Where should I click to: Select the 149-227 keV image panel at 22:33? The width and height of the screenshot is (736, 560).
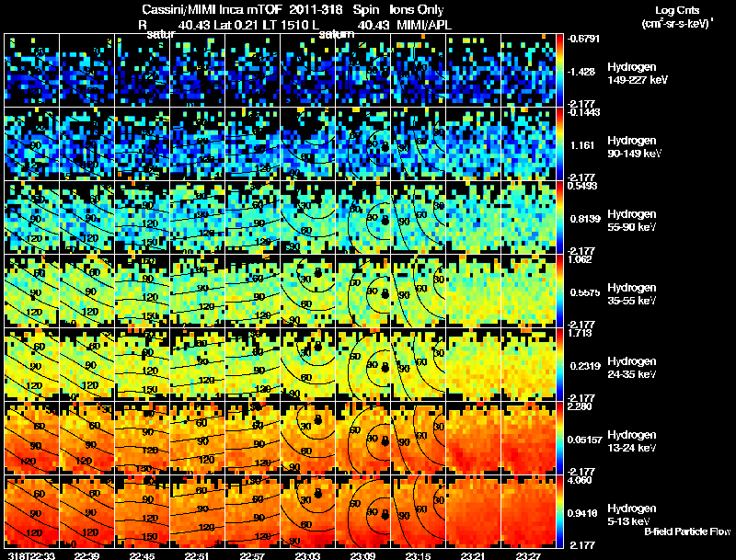point(32,71)
